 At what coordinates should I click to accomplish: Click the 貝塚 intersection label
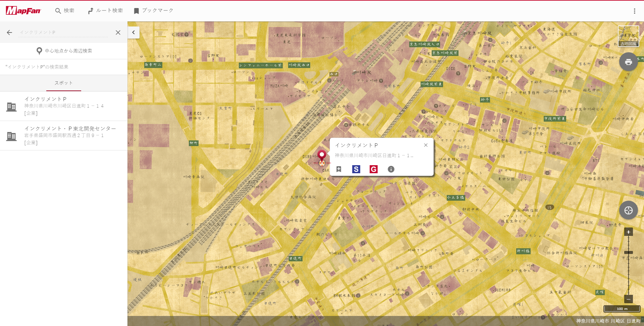coord(600,292)
